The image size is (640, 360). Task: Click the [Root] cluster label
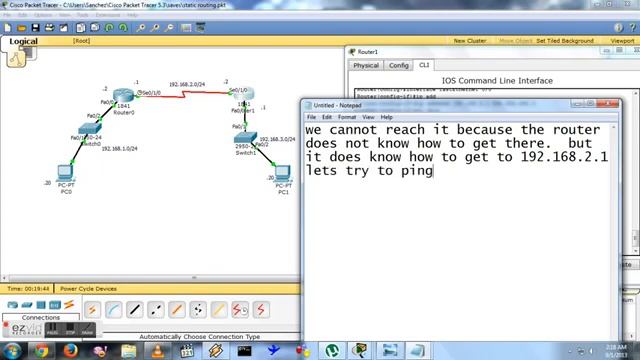pos(82,41)
